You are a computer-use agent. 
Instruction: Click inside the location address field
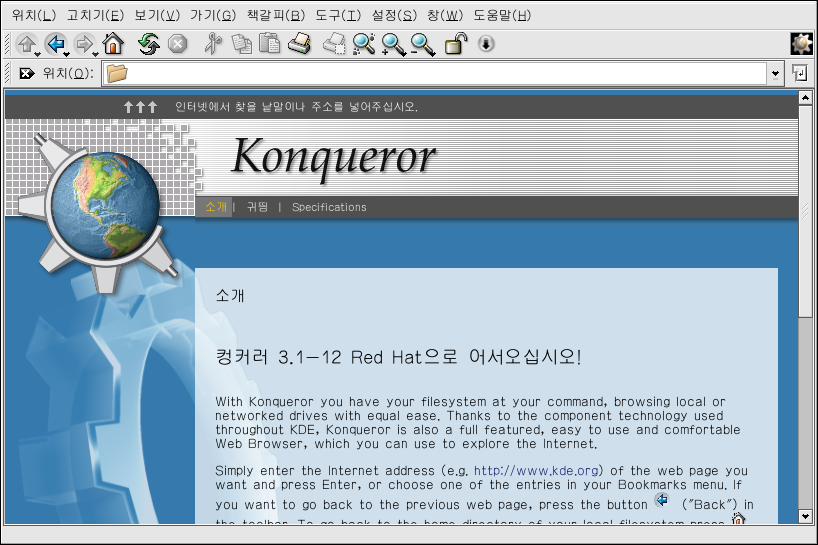[440, 73]
